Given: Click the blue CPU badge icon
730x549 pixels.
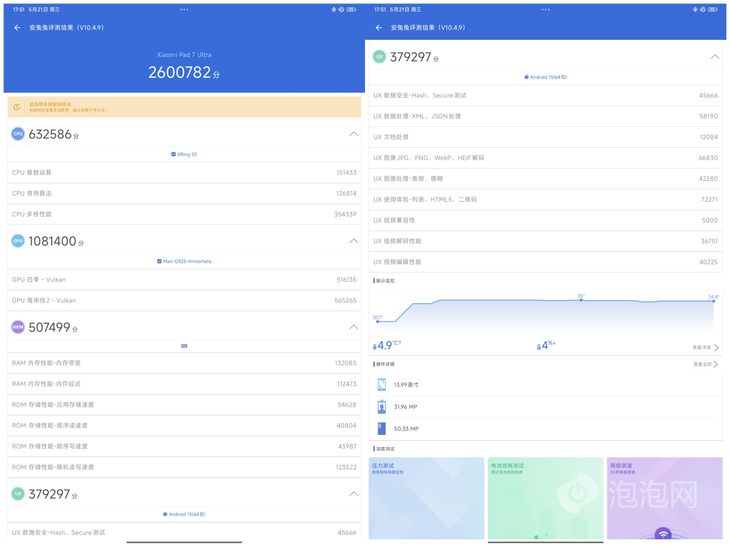Looking at the screenshot, I should point(18,134).
